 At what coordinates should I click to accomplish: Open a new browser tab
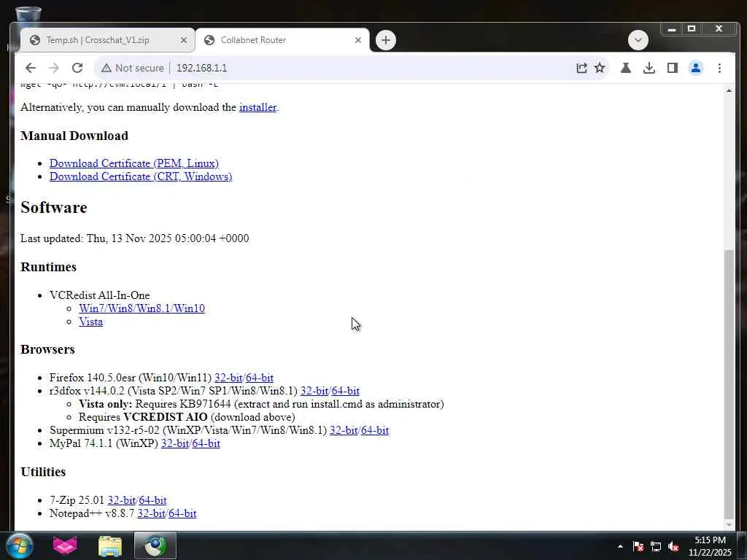coord(386,40)
